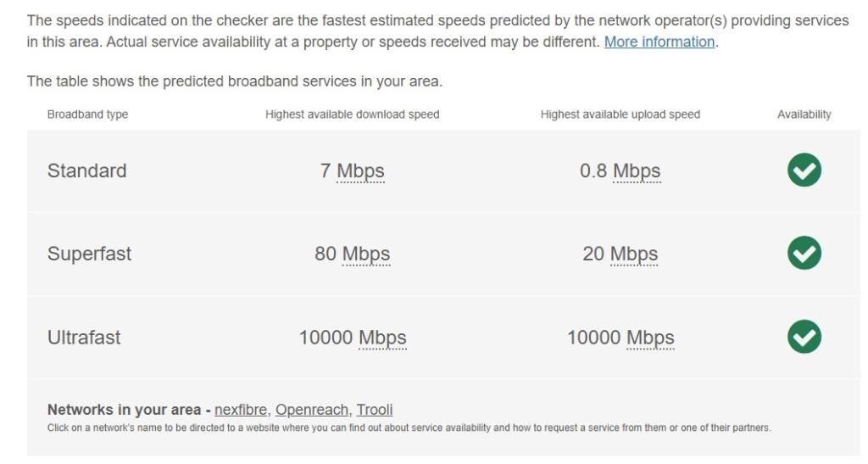Open the Openreach network link
The image size is (868, 464).
[x=312, y=410]
